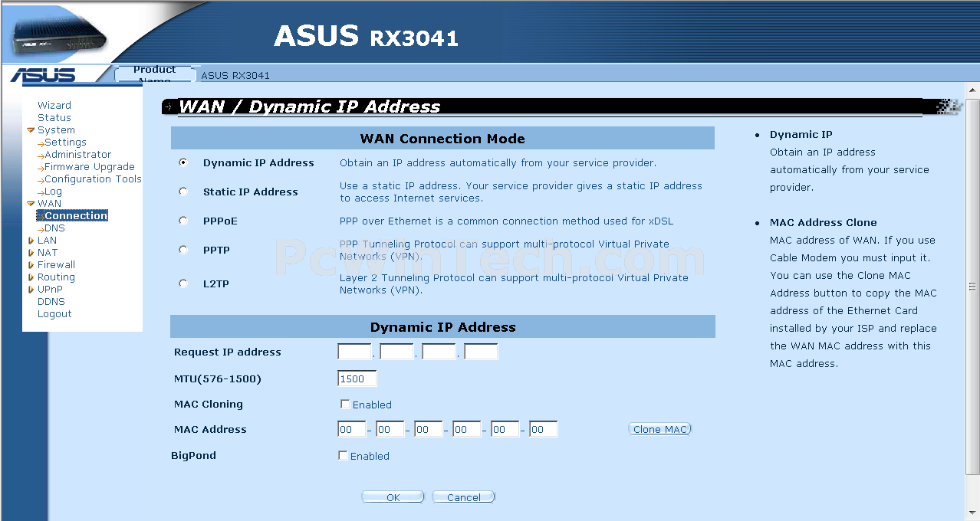Click the 'WAN / Dynamic IP Address' page heading

310,107
